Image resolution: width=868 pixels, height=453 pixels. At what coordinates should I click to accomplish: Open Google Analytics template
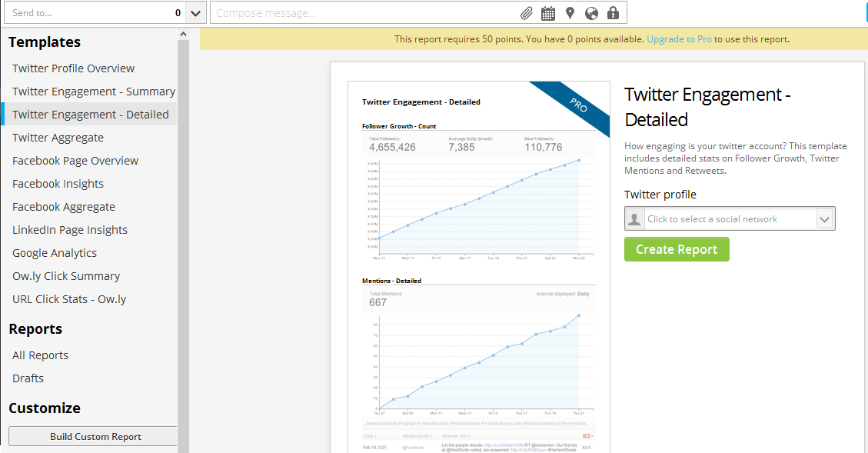(55, 252)
